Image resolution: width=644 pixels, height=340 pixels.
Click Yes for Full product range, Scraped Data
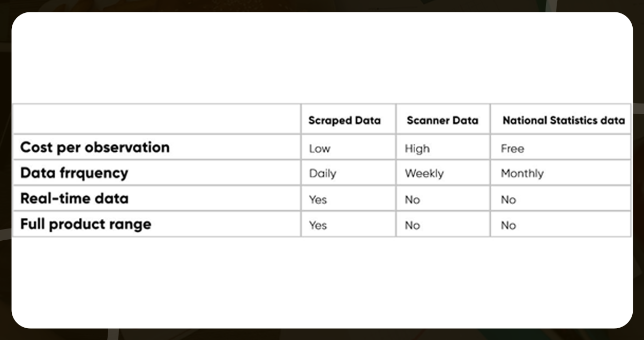(318, 225)
